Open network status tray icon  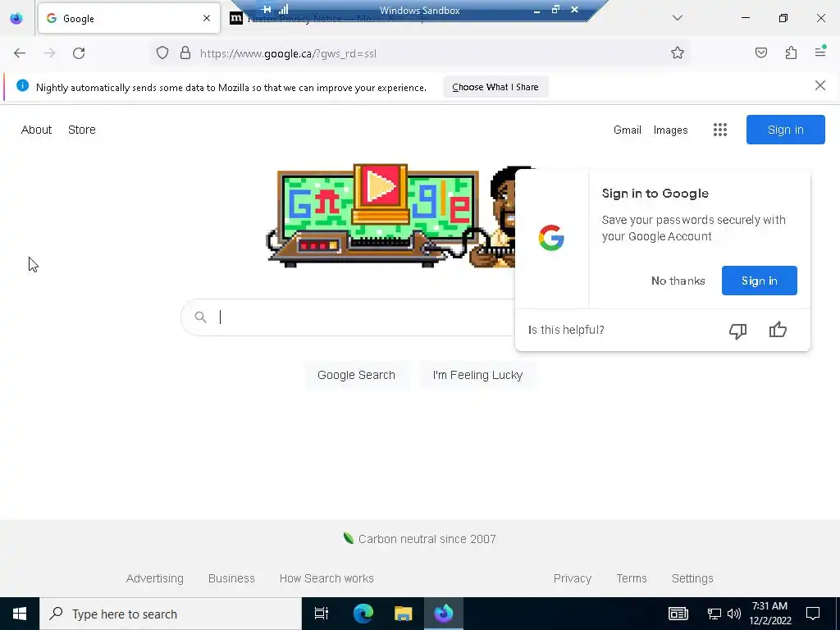click(x=714, y=614)
